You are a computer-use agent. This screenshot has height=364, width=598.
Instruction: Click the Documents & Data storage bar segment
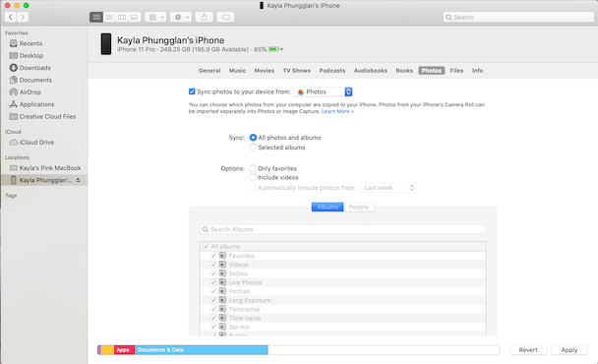(202, 350)
